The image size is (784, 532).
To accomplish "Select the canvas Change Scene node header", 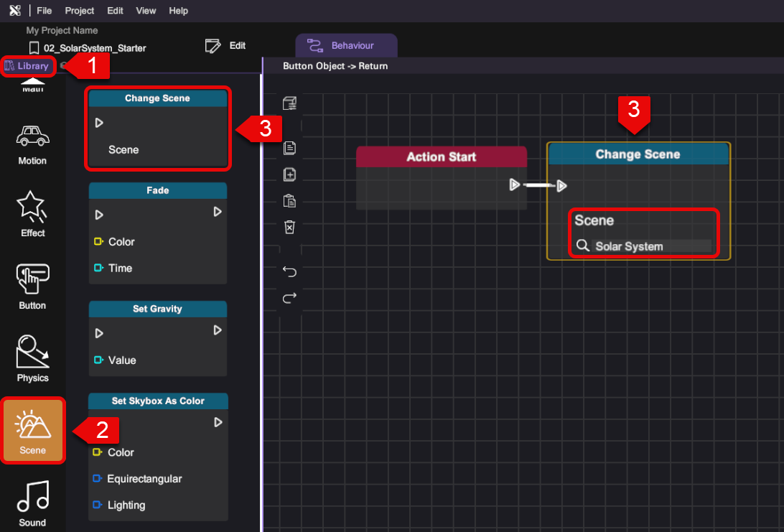I will [638, 154].
